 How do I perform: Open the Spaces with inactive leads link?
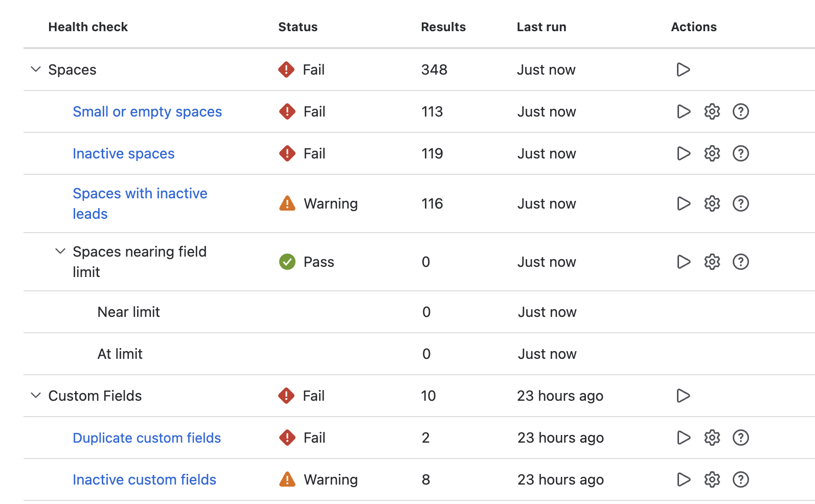pyautogui.click(x=140, y=194)
